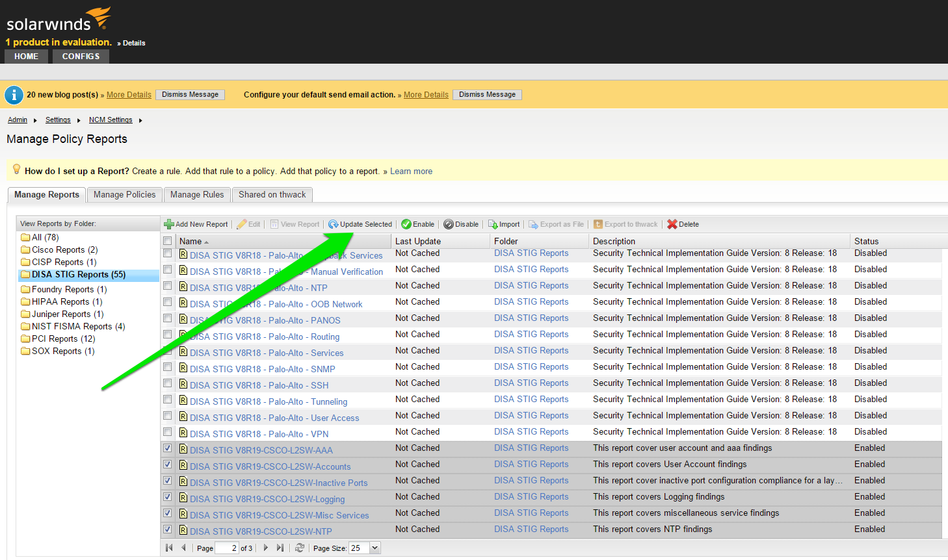Click the Update Selected refresh icon
The image size is (948, 560).
tap(334, 224)
